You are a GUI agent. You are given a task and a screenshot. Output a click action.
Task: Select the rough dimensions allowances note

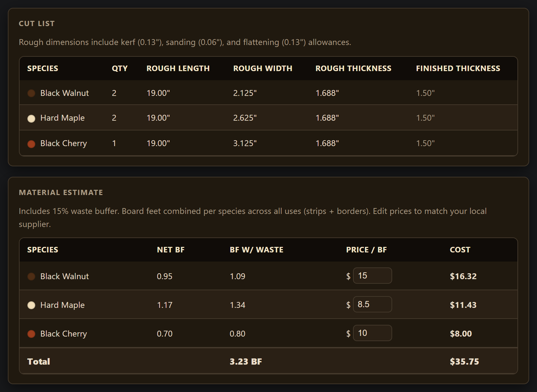[185, 42]
